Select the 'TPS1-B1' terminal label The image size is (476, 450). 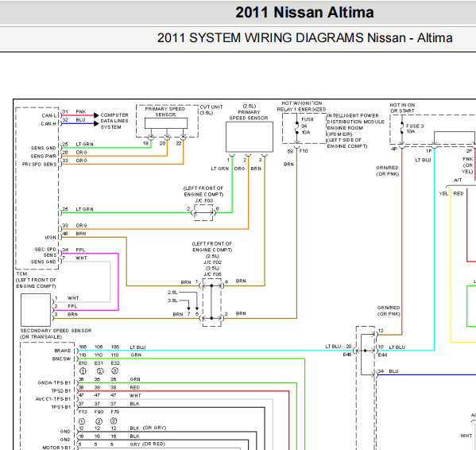click(x=60, y=407)
